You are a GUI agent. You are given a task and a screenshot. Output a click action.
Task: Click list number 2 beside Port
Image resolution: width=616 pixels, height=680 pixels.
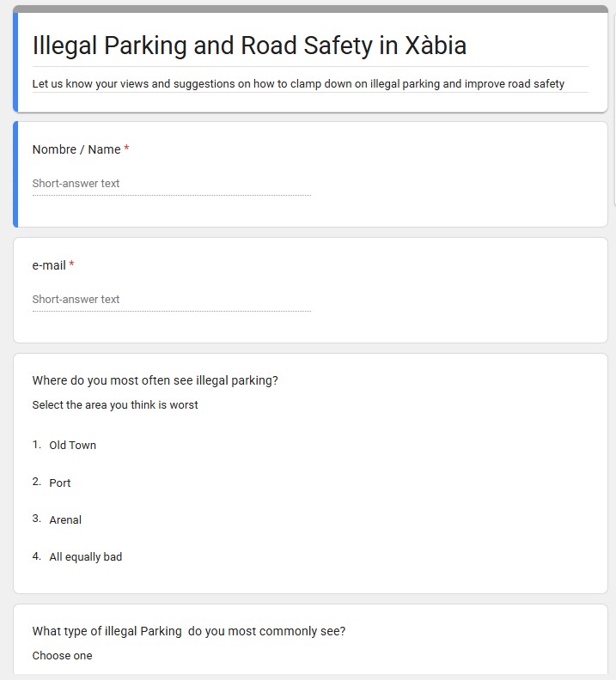(37, 482)
